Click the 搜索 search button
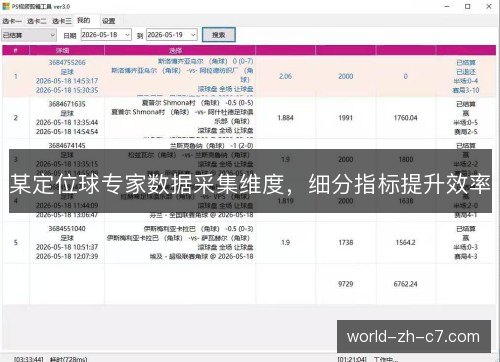The height and width of the screenshot is (362, 500). pyautogui.click(x=219, y=35)
